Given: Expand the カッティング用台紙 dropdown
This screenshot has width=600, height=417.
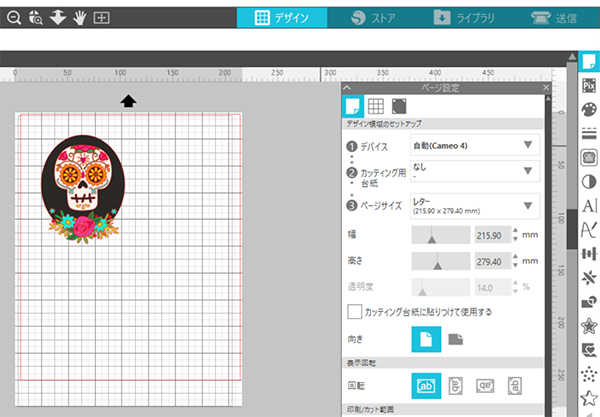Looking at the screenshot, I should tap(475, 171).
